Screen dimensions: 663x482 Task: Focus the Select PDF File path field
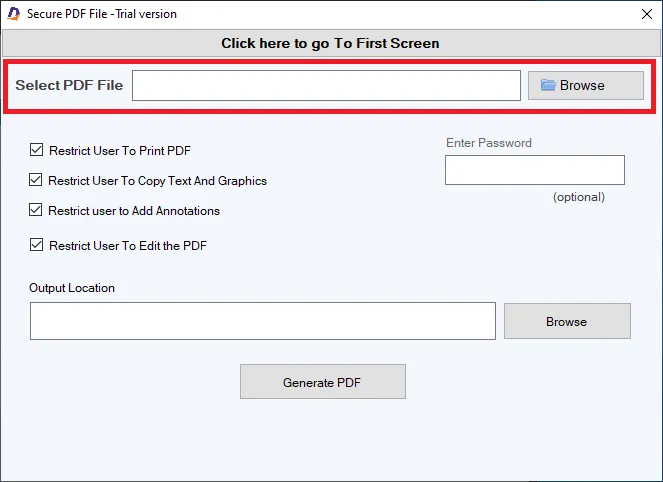(x=326, y=85)
